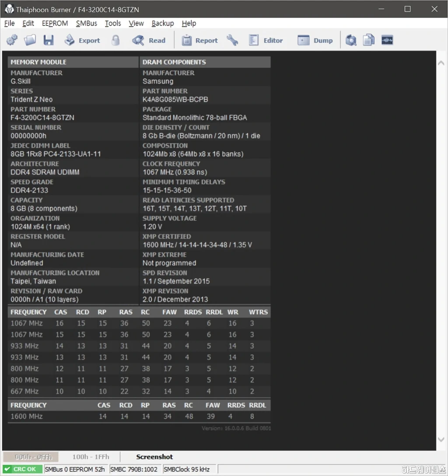Open the View menu

136,23
